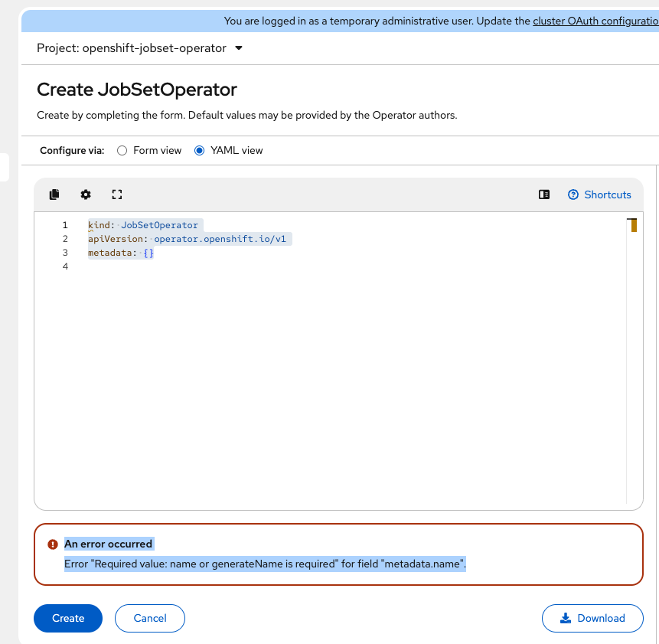
Task: Toggle the editor sidebar panel icon
Action: (x=544, y=195)
